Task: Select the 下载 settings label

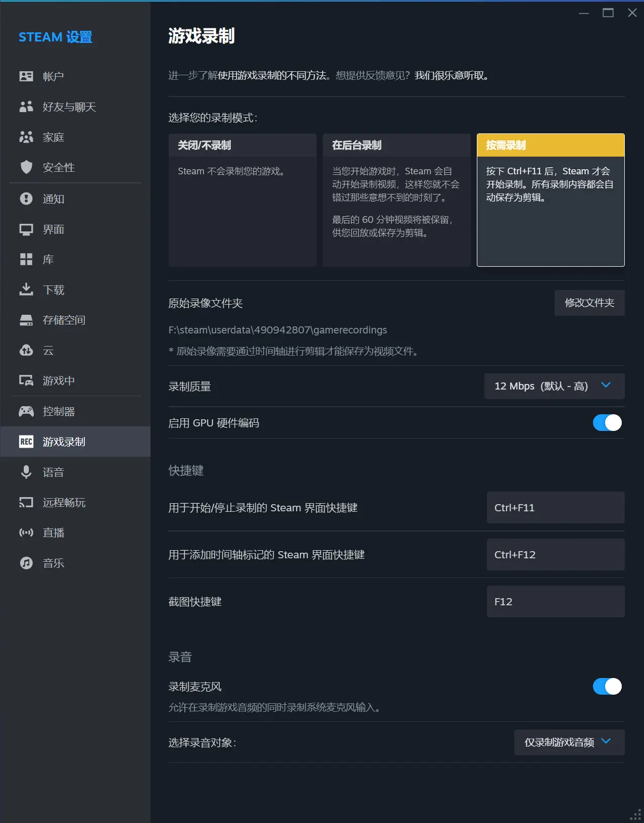Action: [54, 289]
